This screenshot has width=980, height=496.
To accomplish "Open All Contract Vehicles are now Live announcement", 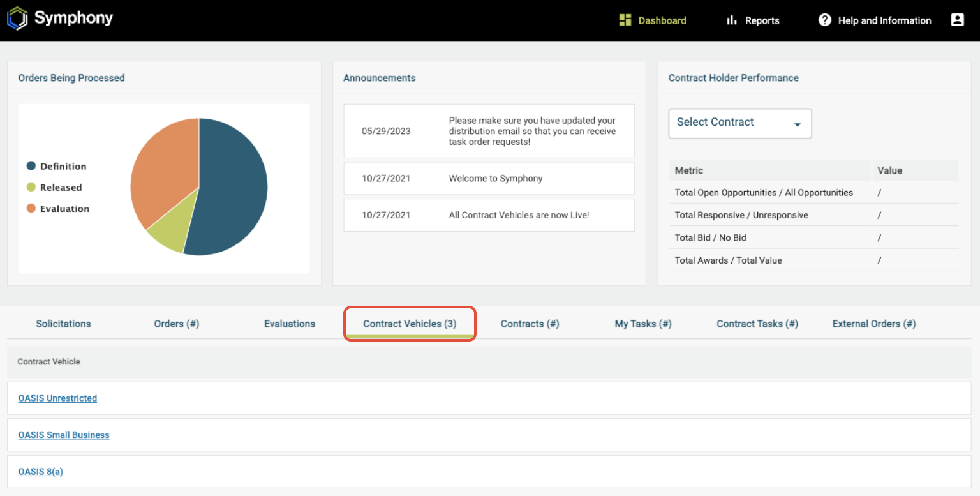I will [489, 215].
